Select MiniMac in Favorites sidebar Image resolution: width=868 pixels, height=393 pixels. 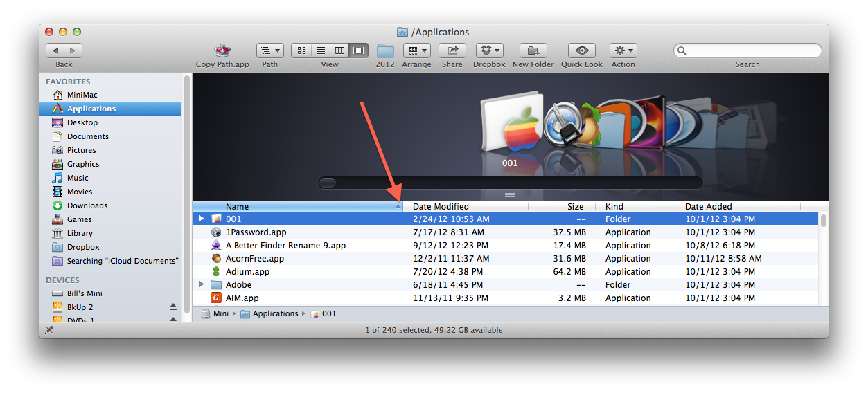click(x=110, y=95)
